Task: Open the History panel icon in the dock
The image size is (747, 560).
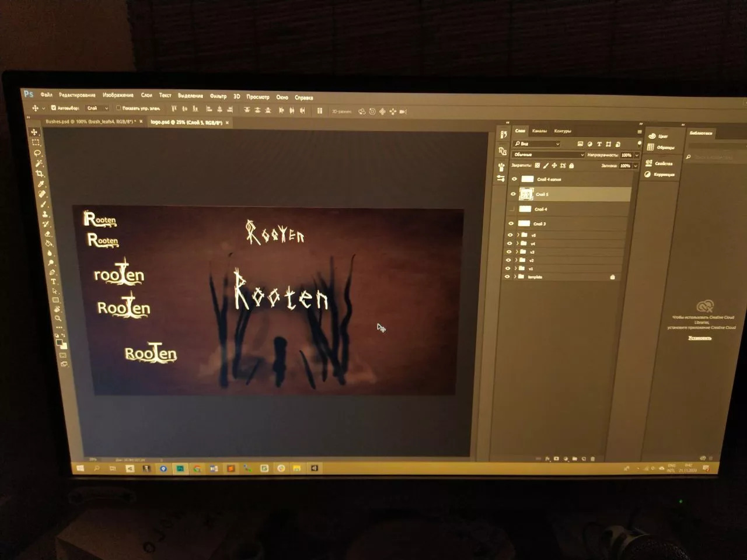Action: (504, 135)
